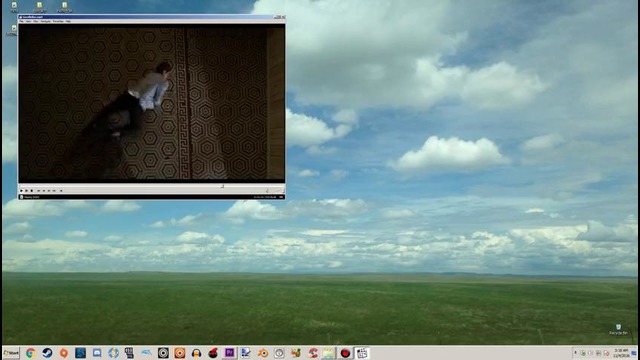Adjust the volume slider in the media player
Image resolution: width=640 pixels, height=360 pixels.
coord(277,191)
